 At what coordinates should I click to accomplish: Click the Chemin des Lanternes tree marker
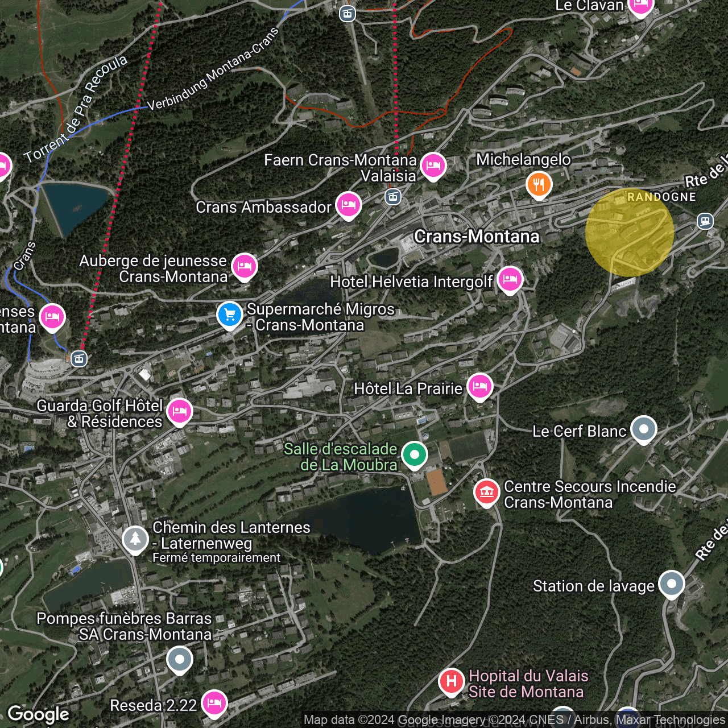point(135,539)
